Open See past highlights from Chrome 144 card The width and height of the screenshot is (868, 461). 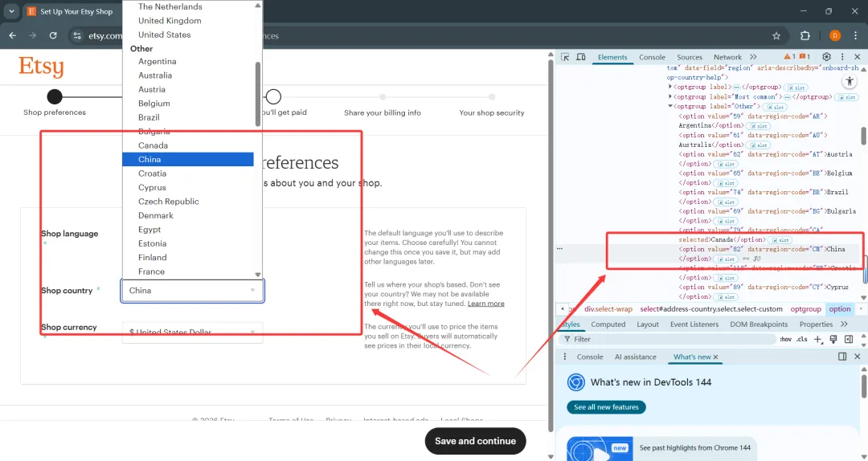tap(661, 448)
